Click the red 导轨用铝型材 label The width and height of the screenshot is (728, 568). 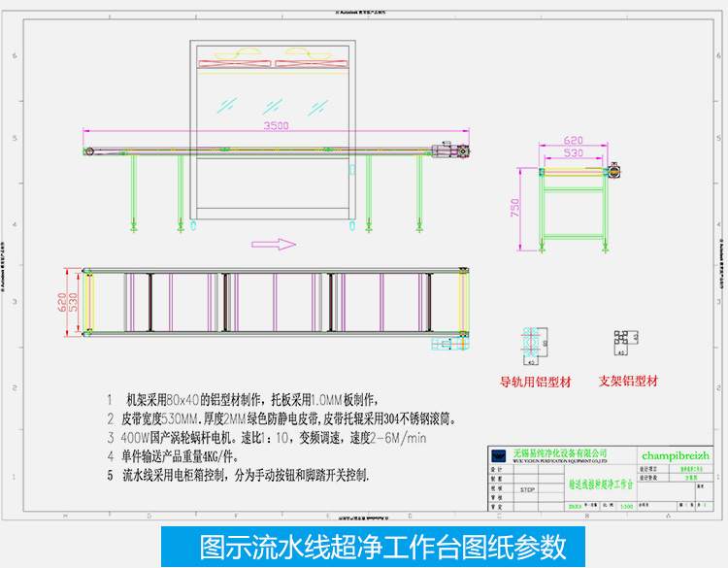tap(536, 381)
